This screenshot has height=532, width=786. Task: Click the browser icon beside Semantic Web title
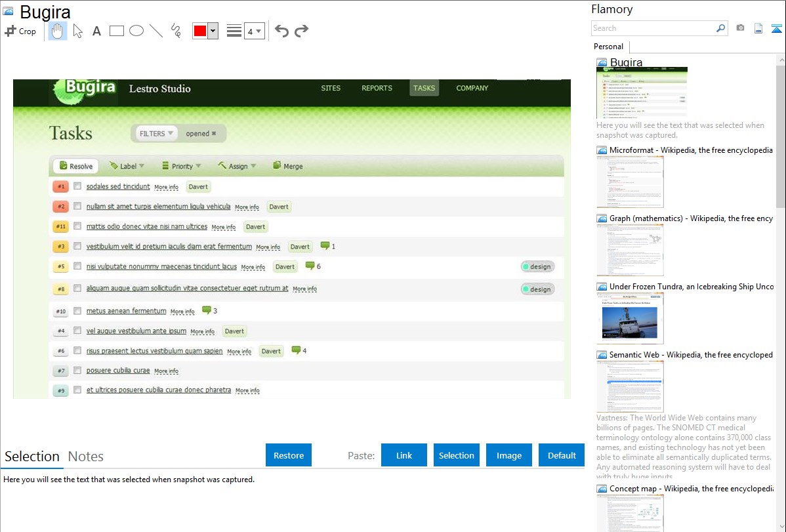(x=602, y=354)
